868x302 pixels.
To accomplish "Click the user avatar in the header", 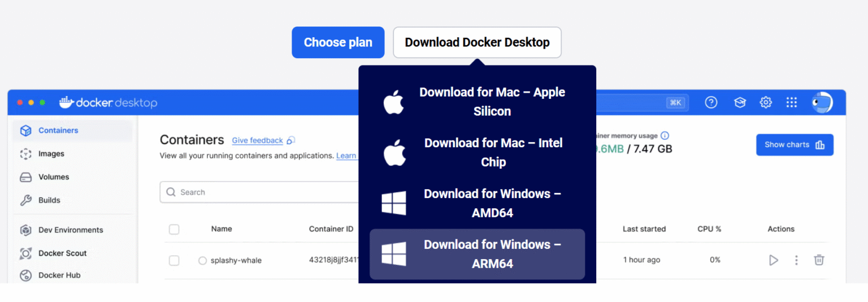I will (x=822, y=102).
